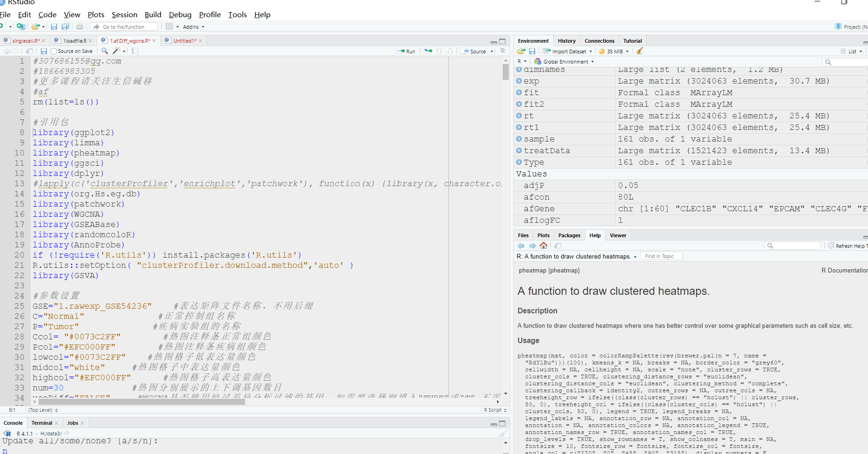This screenshot has height=454, width=868.
Task: Run the current line with Run button
Action: (x=406, y=52)
